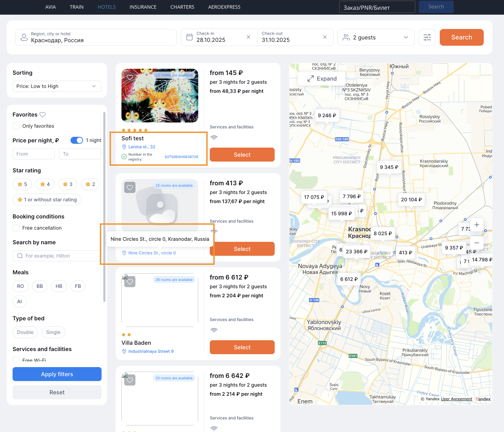Click the heart icon on Sofi test photo

point(130,77)
